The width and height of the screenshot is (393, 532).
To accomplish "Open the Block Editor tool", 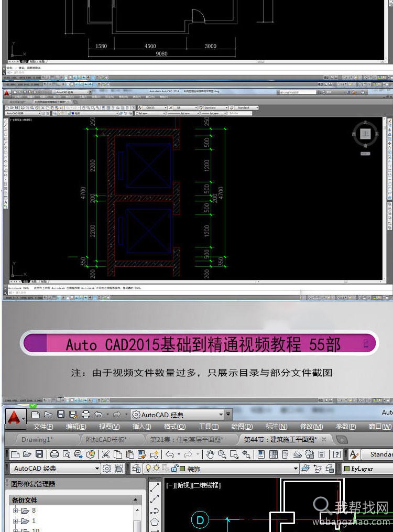I will [154, 454].
